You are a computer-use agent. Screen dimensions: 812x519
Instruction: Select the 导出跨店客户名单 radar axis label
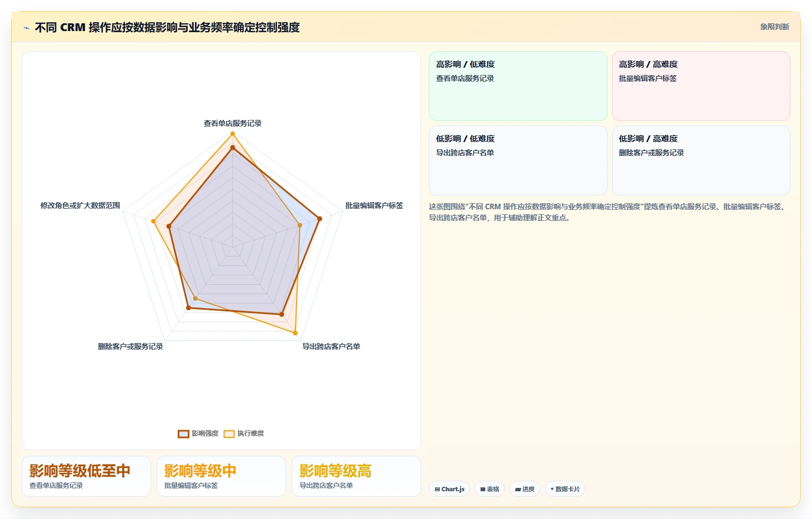click(x=331, y=346)
